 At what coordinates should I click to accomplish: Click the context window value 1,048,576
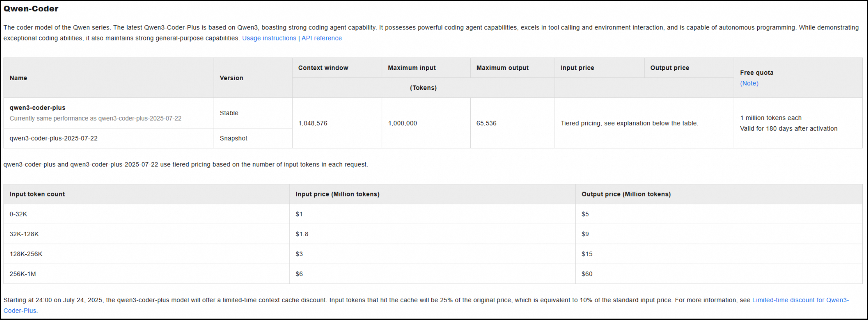(x=313, y=123)
